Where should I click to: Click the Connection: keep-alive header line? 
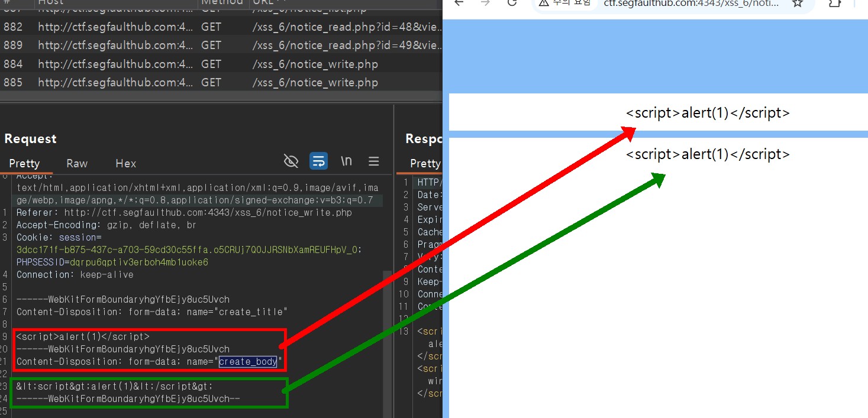[75, 274]
